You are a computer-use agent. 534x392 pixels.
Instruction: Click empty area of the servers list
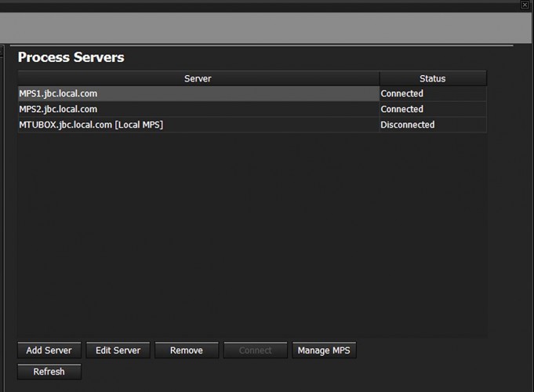(252, 235)
